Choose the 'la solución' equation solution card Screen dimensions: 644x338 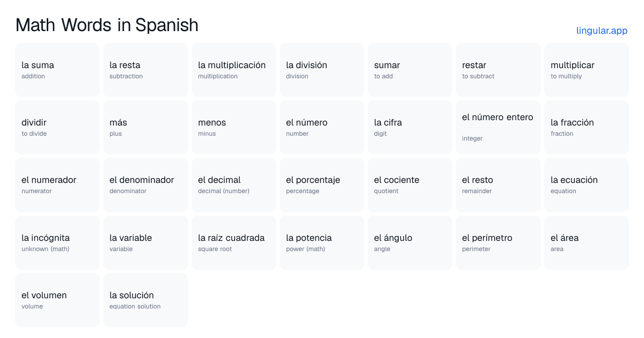(x=145, y=300)
